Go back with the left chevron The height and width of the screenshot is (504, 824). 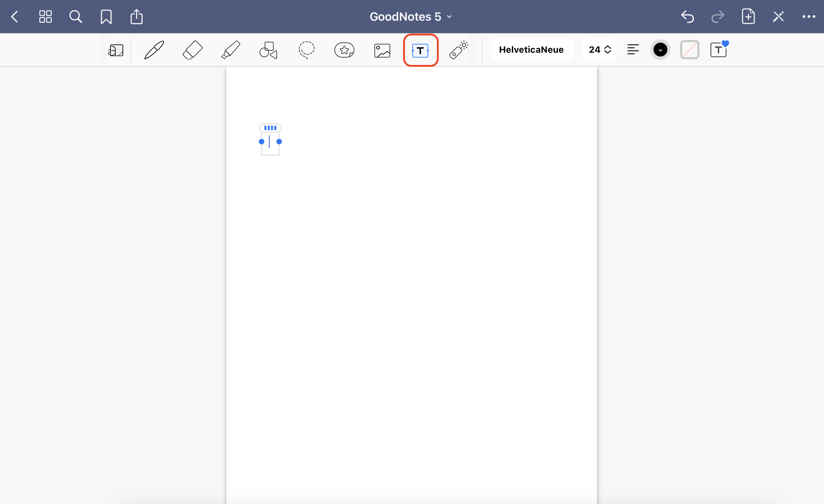(x=14, y=17)
